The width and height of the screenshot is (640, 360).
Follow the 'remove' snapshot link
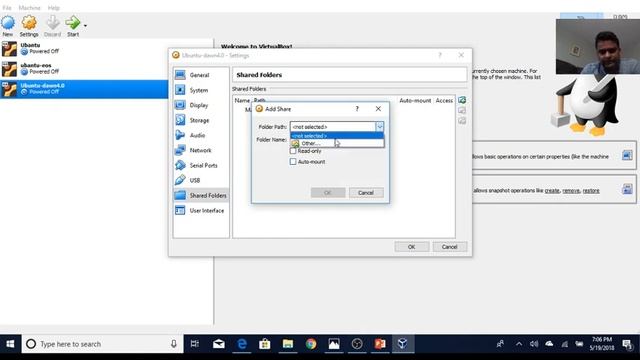click(571, 191)
